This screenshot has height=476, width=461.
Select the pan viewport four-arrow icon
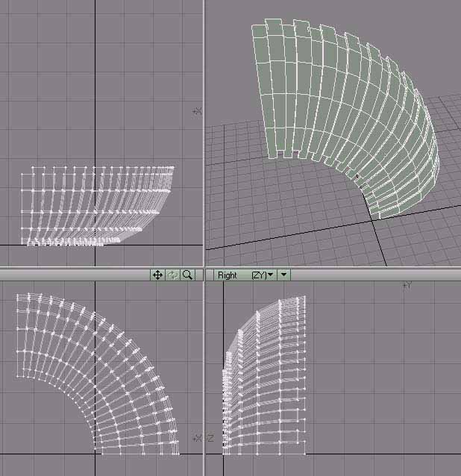[157, 275]
